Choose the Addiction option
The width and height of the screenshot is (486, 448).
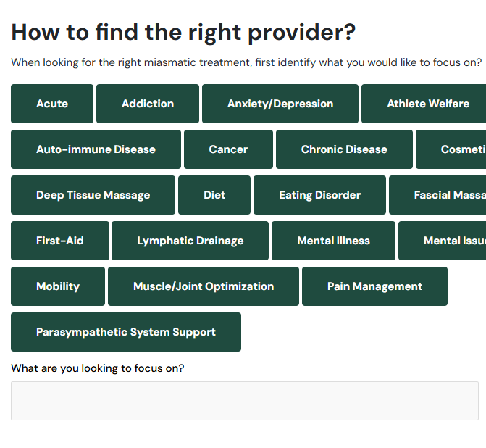tap(148, 104)
